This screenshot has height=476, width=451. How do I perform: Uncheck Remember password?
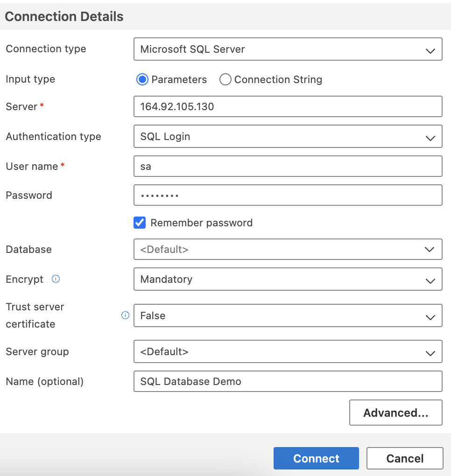tap(139, 223)
